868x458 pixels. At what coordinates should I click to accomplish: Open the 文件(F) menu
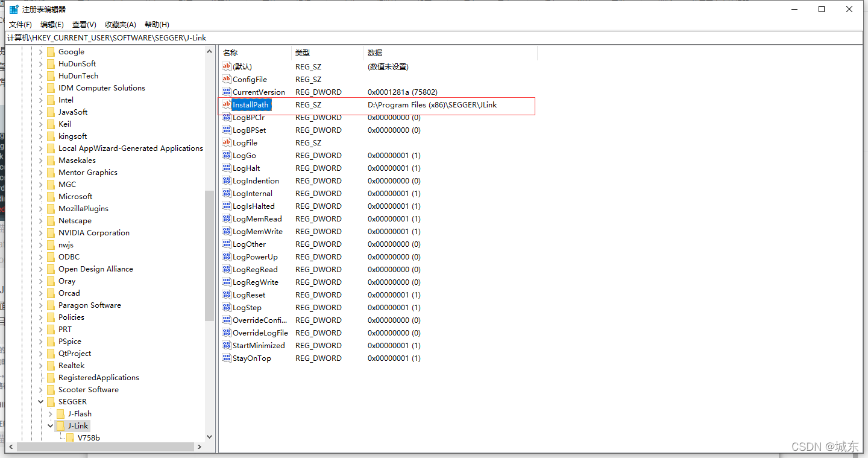click(x=20, y=25)
